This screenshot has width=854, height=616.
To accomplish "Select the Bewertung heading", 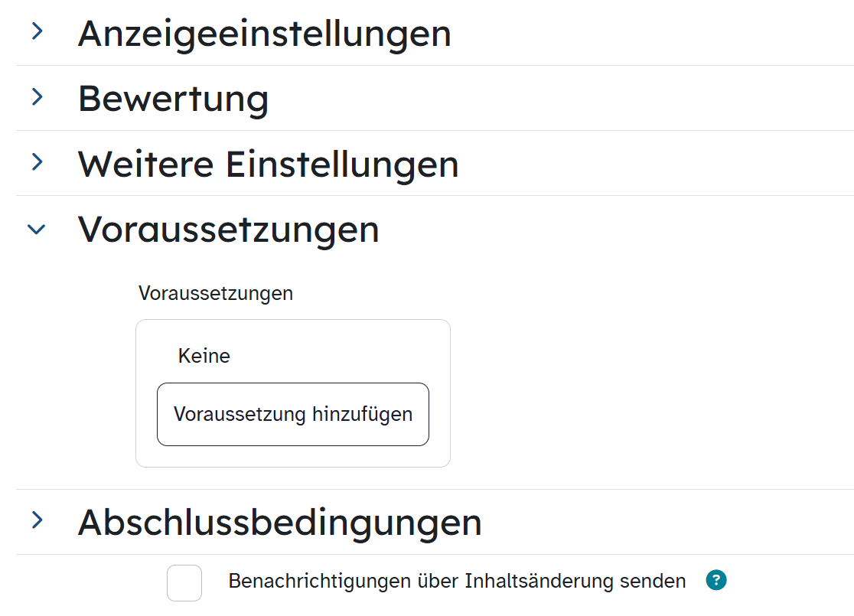I will coord(173,99).
